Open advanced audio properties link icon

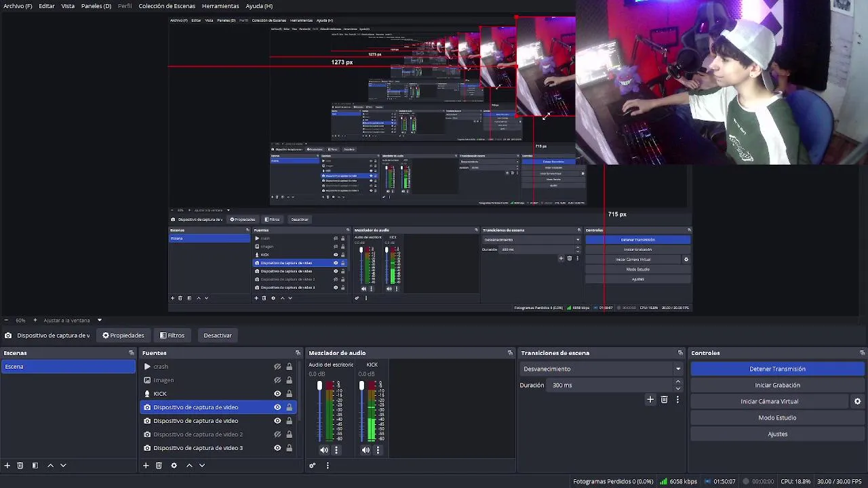(312, 466)
